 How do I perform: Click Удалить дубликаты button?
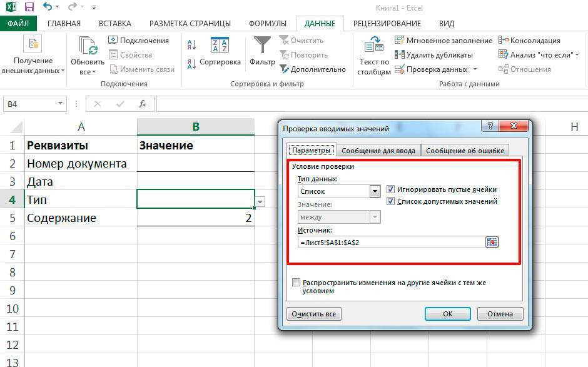click(x=433, y=54)
